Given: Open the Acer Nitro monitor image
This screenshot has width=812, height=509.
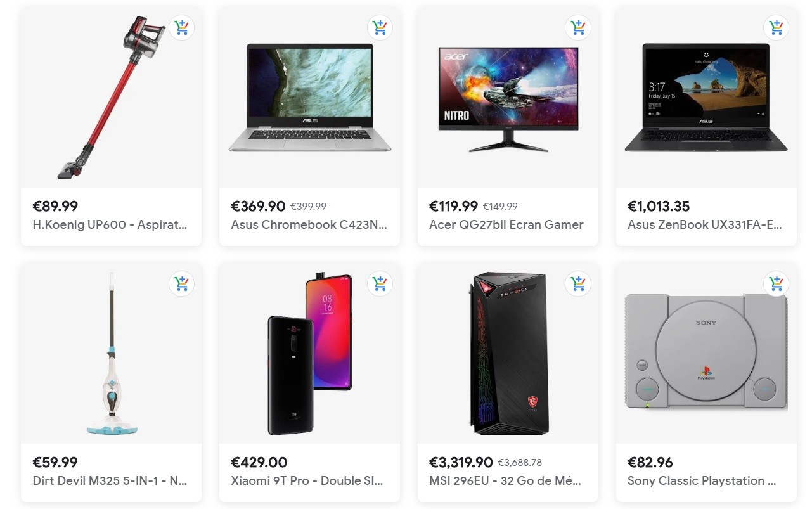Looking at the screenshot, I should 508,100.
